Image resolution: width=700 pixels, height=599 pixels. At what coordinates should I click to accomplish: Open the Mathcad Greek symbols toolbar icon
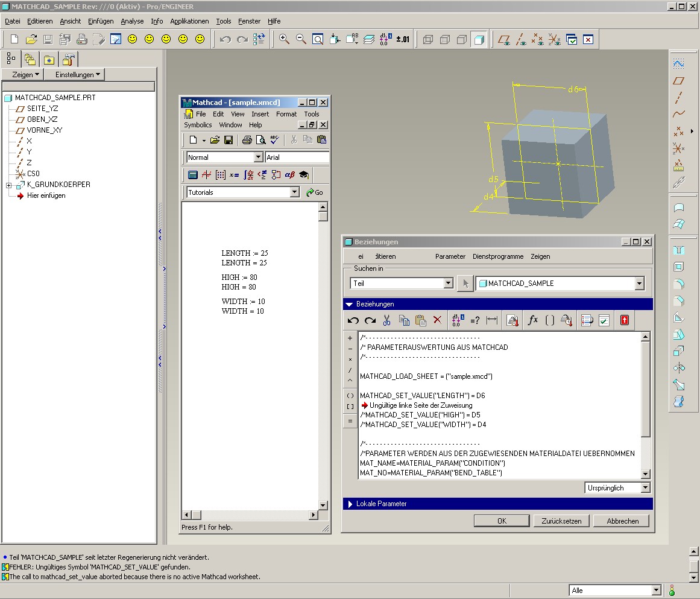(x=290, y=175)
